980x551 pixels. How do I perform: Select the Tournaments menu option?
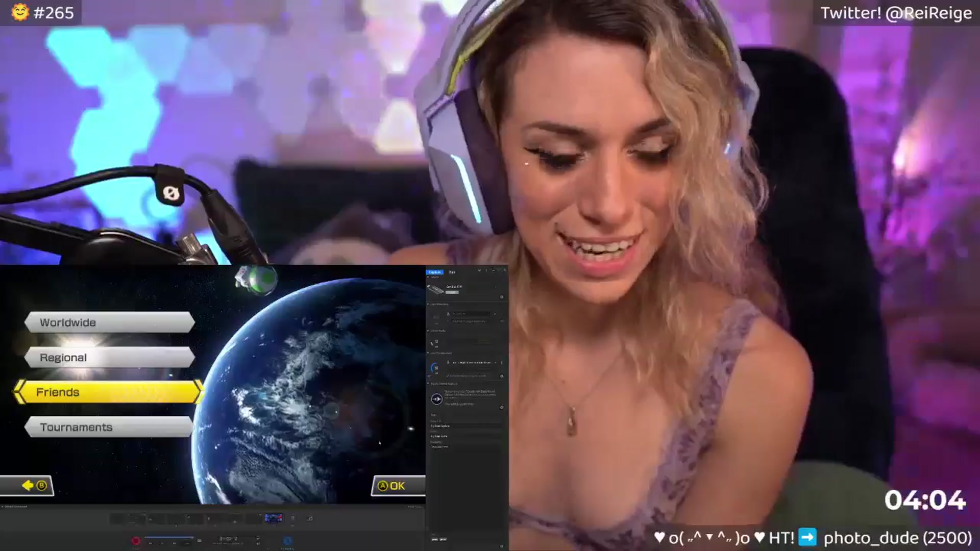109,427
